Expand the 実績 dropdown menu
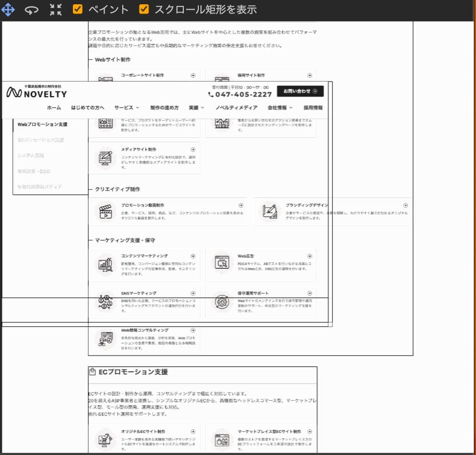The width and height of the screenshot is (476, 455). pos(196,108)
